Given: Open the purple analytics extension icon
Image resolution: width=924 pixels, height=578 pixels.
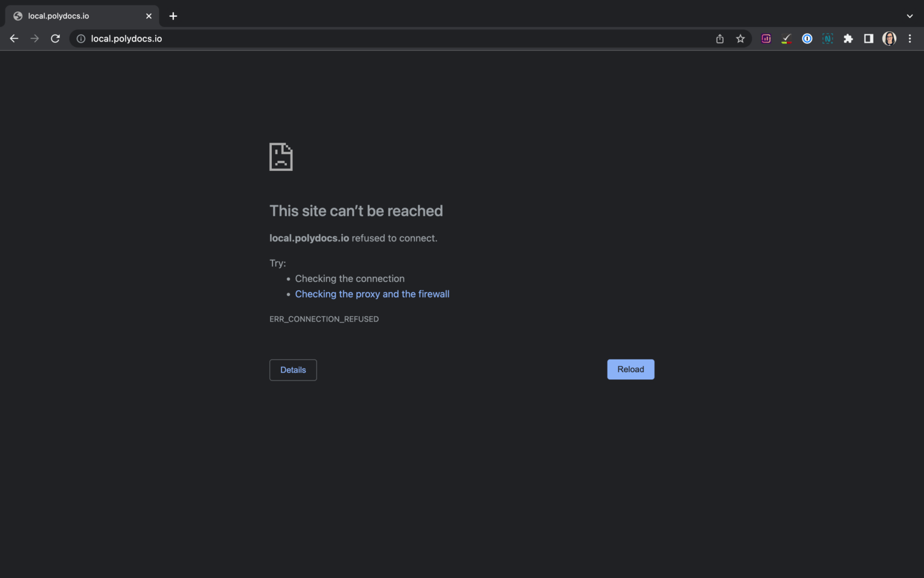Looking at the screenshot, I should pos(766,38).
